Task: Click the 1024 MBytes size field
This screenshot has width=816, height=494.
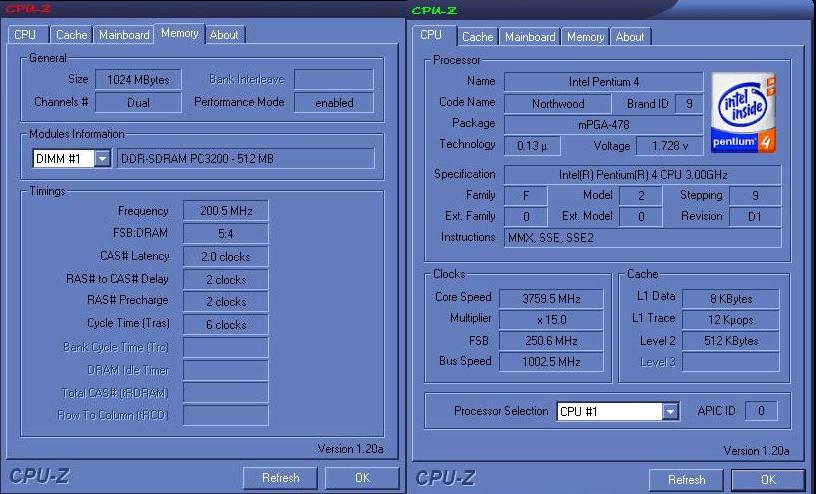Action: click(138, 80)
